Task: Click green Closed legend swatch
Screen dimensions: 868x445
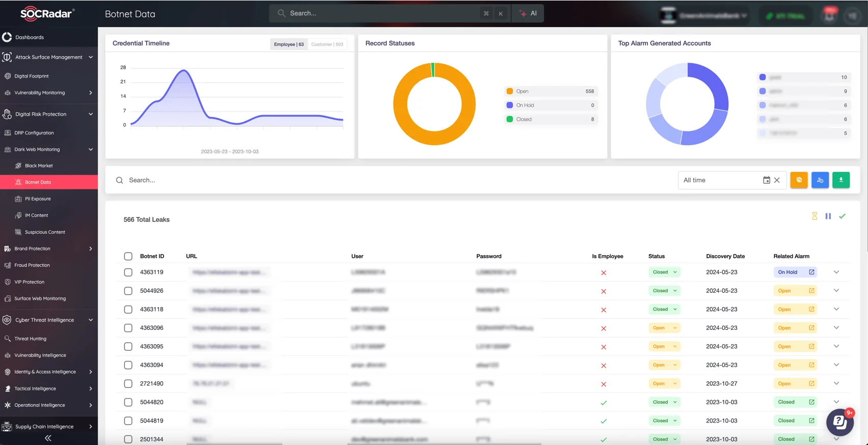Action: click(509, 119)
